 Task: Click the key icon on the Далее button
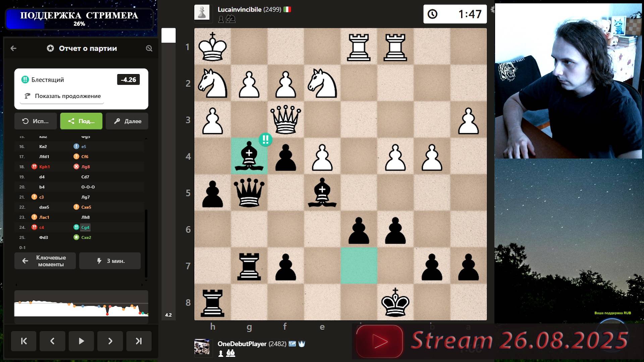[x=117, y=121]
